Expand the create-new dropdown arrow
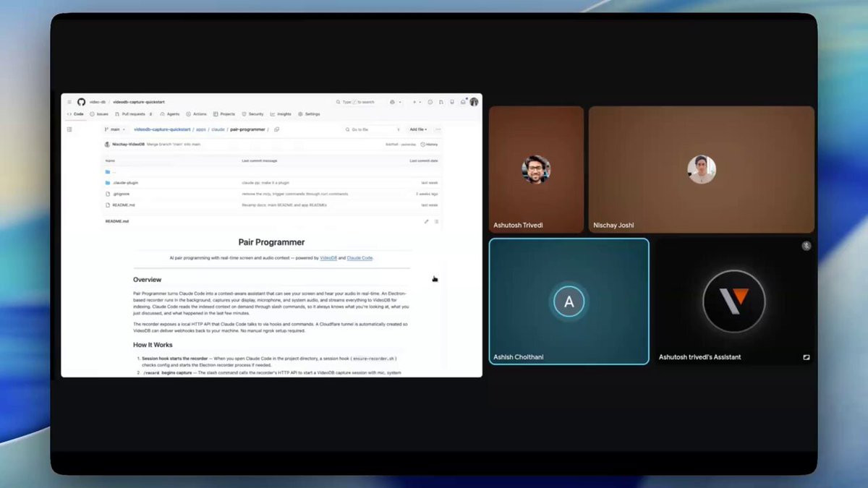The width and height of the screenshot is (868, 488). (x=420, y=102)
